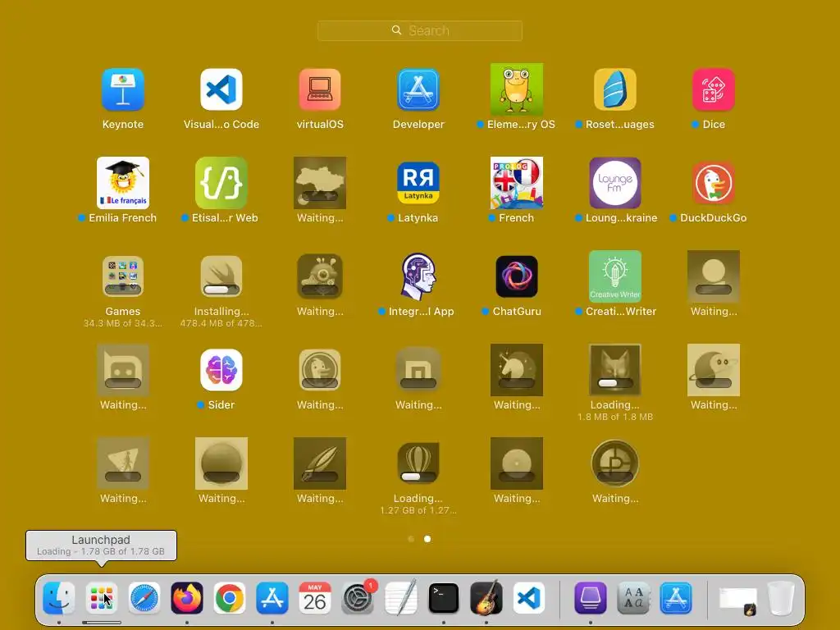
Task: Select the second Launchpad page dot
Action: 427,539
